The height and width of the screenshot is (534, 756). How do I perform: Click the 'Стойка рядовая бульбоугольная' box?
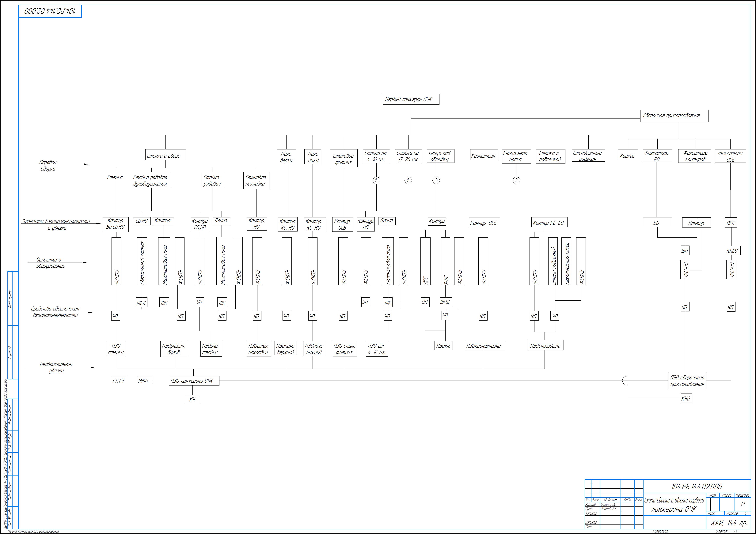coord(151,180)
